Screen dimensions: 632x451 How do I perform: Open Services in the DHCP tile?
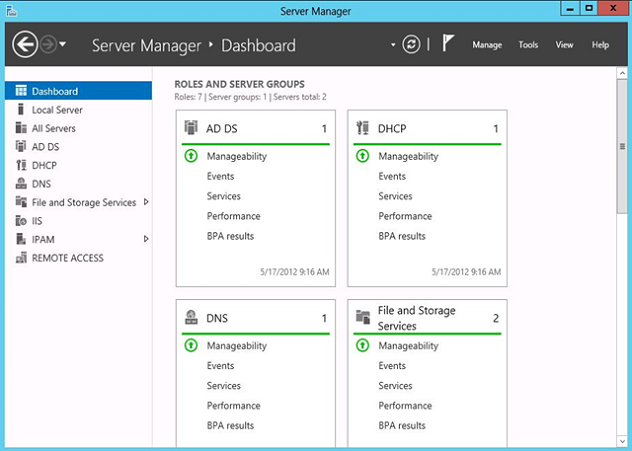pos(395,196)
